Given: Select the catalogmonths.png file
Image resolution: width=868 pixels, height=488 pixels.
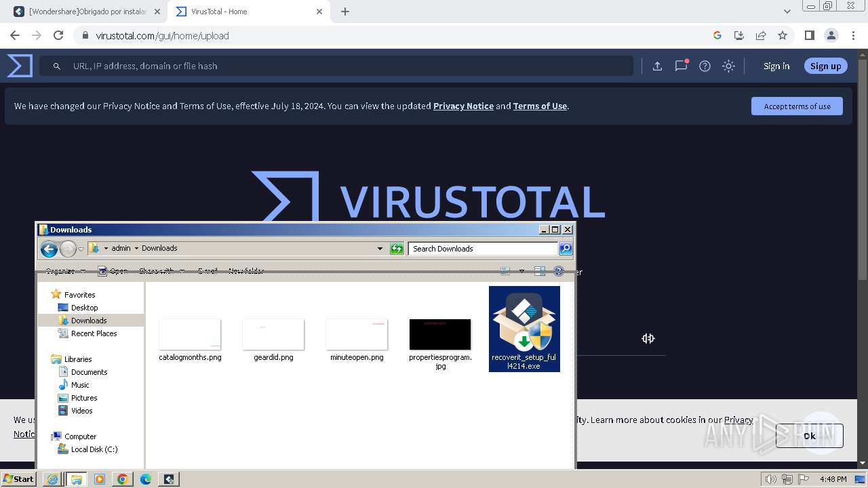Looking at the screenshot, I should [190, 340].
